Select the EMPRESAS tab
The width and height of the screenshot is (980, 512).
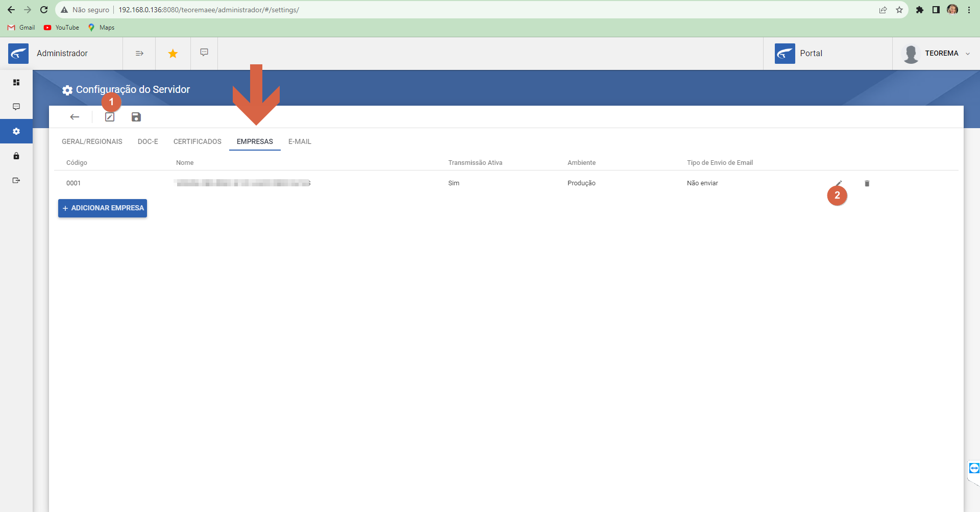[x=255, y=141]
